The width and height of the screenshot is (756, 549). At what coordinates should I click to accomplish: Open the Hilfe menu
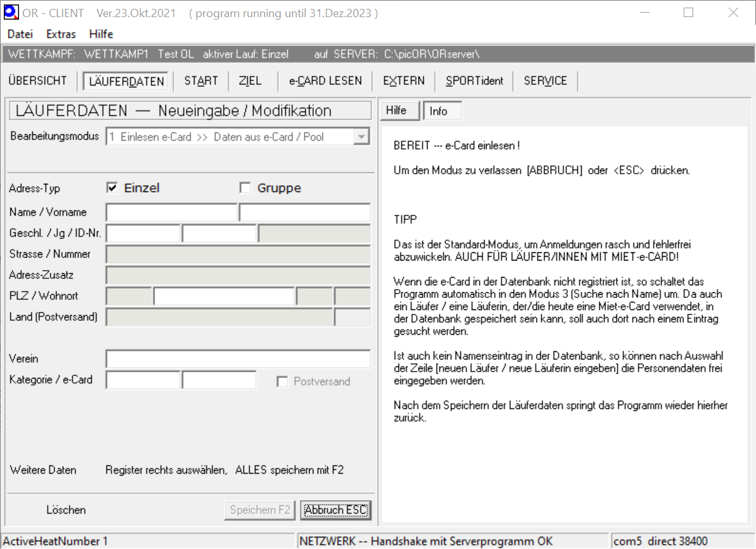(x=101, y=34)
